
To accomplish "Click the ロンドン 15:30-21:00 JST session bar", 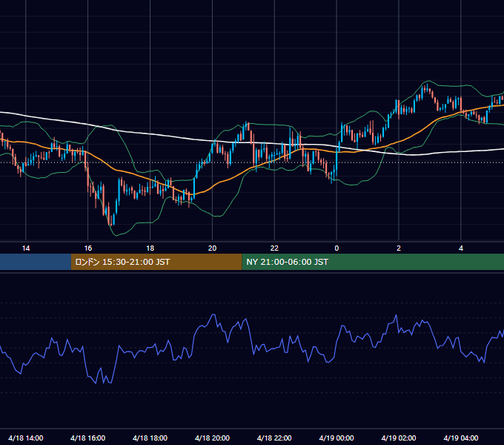I will [156, 262].
